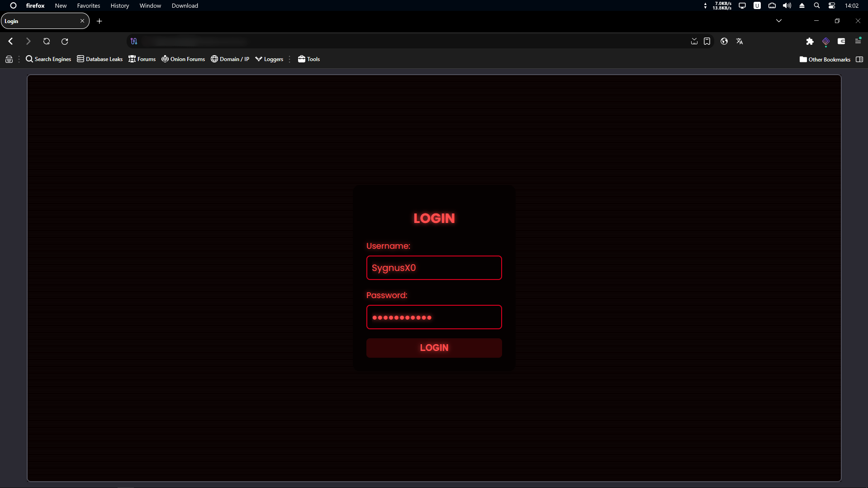Open the Database Leaks bookmark folder
Image resolution: width=868 pixels, height=488 pixels.
pyautogui.click(x=100, y=59)
